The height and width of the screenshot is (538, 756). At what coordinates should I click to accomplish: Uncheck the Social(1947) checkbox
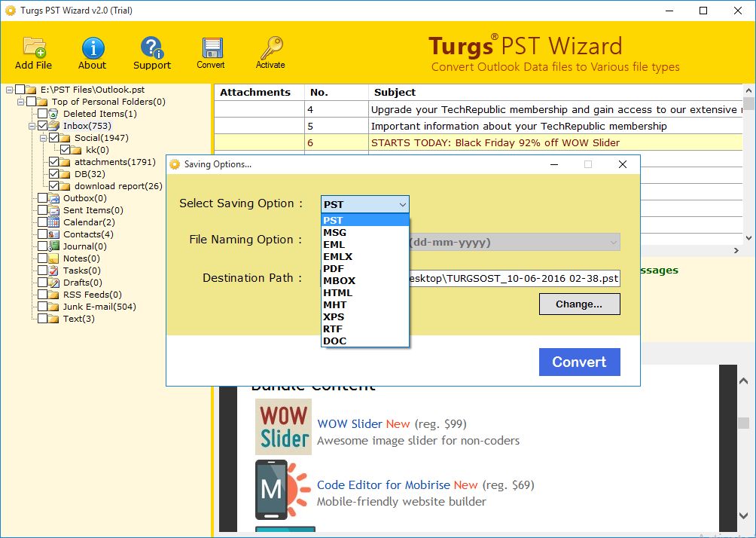[x=54, y=138]
